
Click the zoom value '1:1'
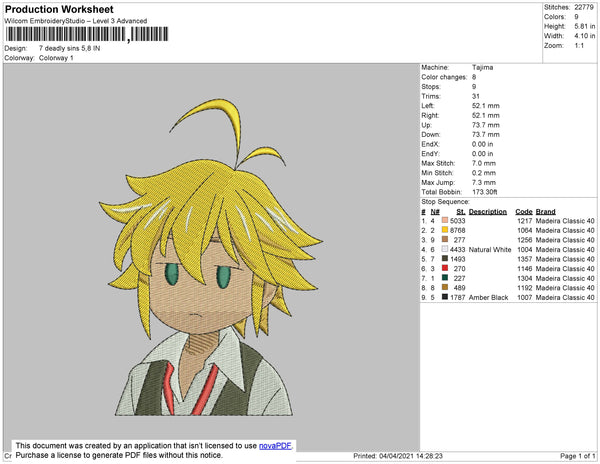pos(579,46)
